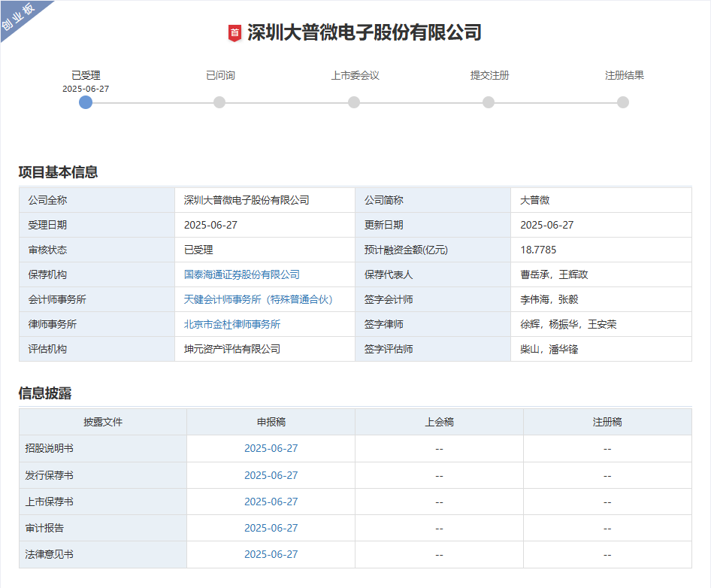Click the 徐辉, 杨振华, 王安荣 lawyers cell

point(601,324)
